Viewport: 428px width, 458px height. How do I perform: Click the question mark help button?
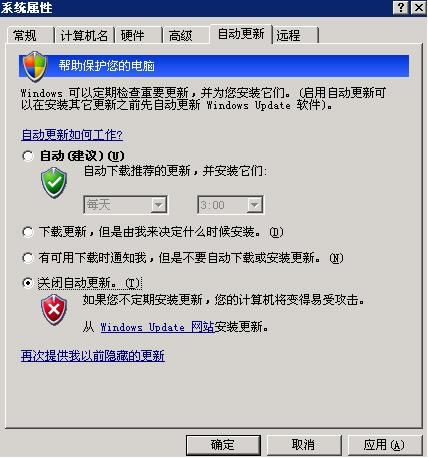point(401,7)
